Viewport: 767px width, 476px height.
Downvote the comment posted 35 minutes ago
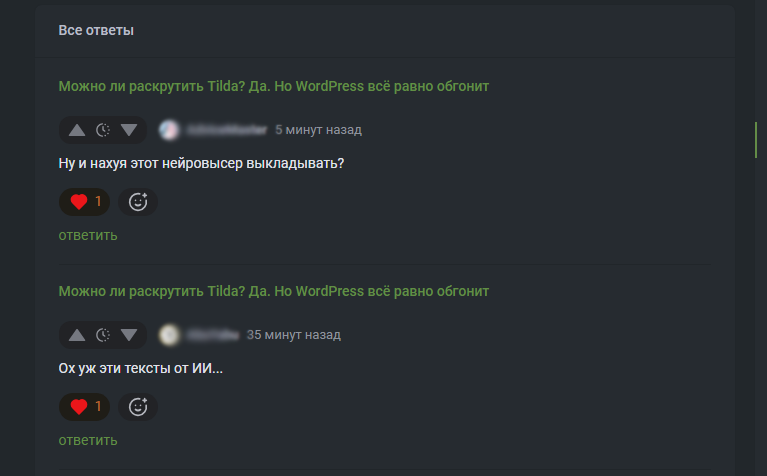129,335
